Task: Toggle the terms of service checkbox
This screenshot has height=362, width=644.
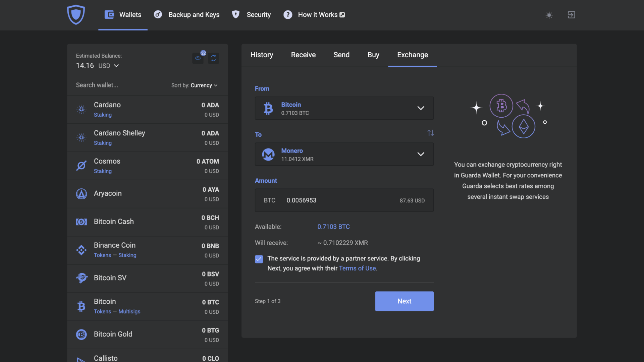Action: coord(259,259)
